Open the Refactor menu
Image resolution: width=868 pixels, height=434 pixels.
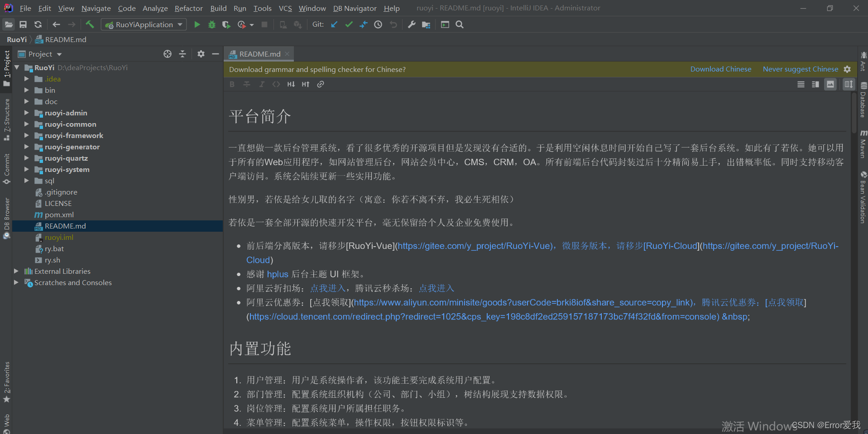[188, 8]
